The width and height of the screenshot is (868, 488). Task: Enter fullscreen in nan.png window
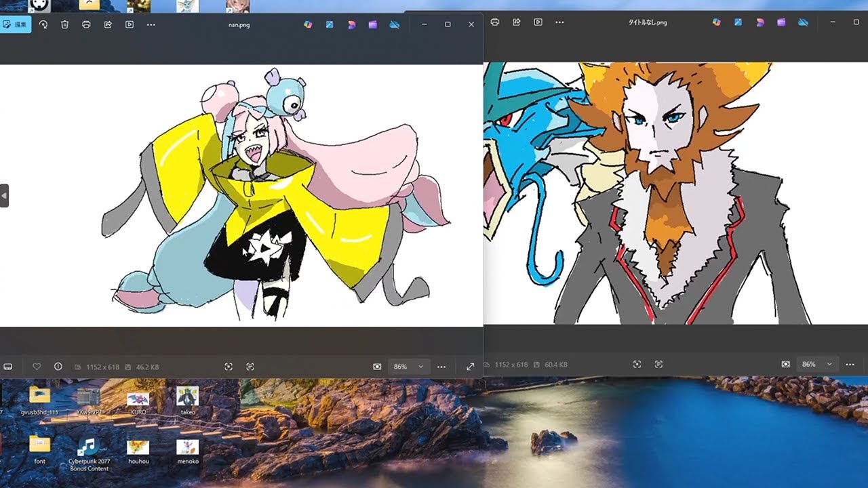coord(470,367)
